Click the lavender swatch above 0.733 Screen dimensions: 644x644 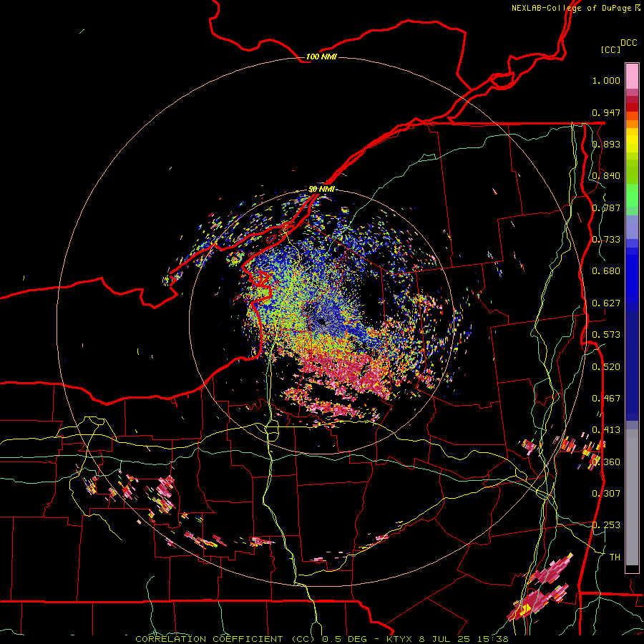(632, 227)
